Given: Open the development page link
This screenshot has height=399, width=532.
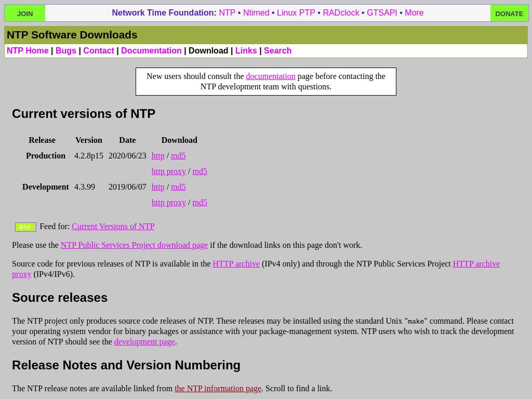Looking at the screenshot, I should click(x=144, y=342).
